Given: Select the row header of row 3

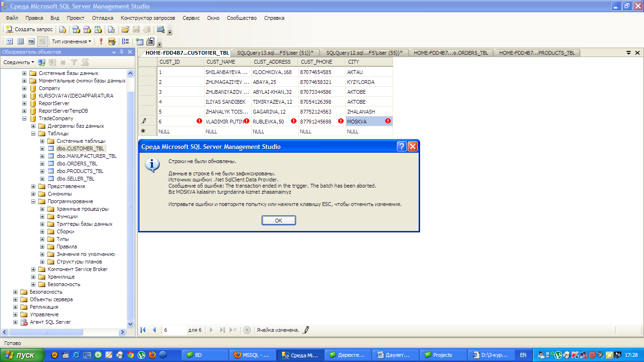Looking at the screenshot, I should pos(148,92).
